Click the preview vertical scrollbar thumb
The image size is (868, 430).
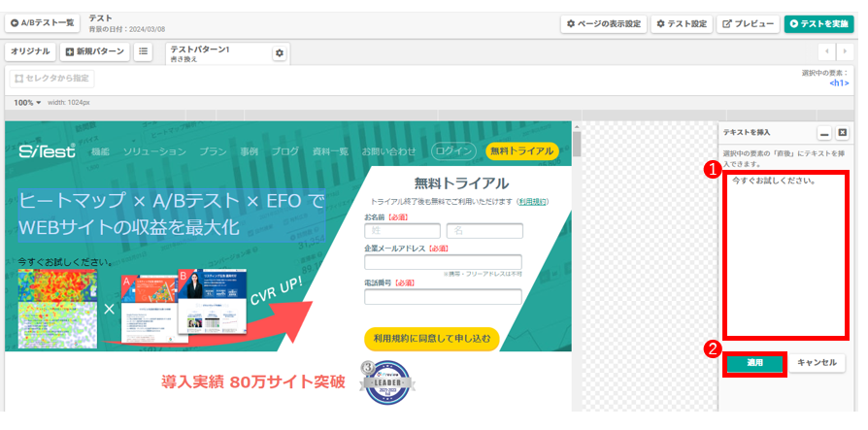click(x=577, y=144)
